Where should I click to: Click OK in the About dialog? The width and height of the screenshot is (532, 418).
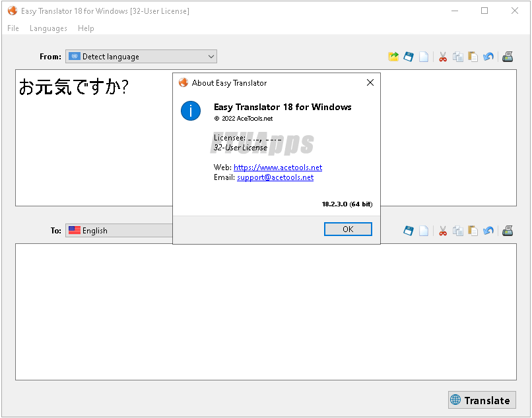click(x=348, y=229)
